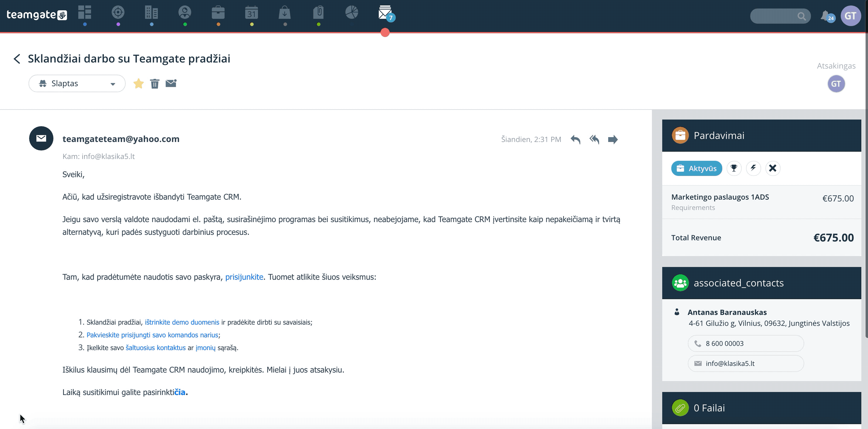Screen dimensions: 868x429
Task: Show won deals trophy filter
Action: (734, 168)
